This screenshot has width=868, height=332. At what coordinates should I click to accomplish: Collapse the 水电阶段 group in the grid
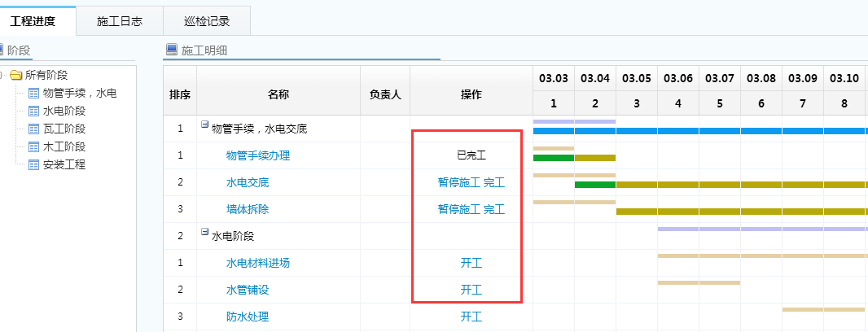pyautogui.click(x=205, y=233)
